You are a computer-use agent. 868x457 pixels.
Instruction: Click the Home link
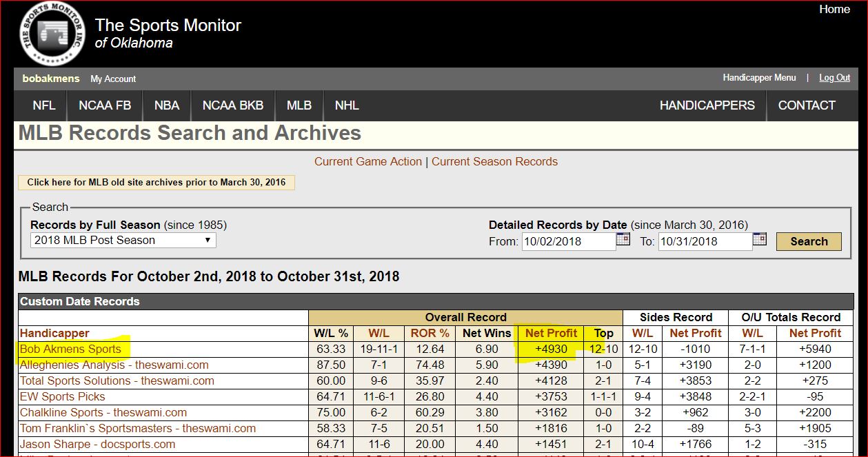pyautogui.click(x=834, y=10)
